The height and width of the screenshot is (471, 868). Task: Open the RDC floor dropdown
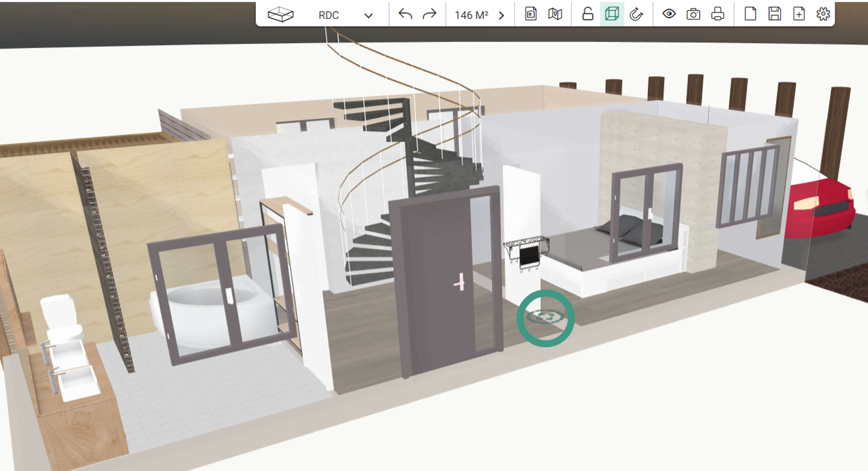tap(368, 15)
